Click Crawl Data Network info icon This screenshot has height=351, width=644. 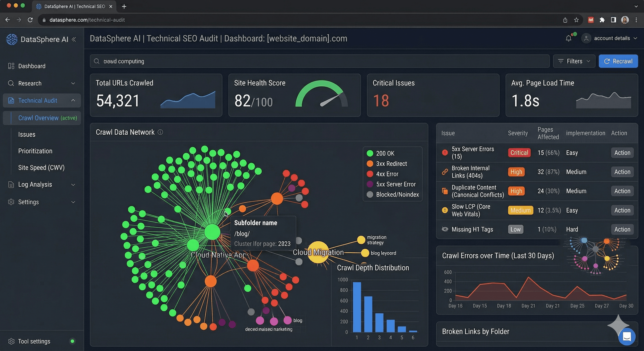[160, 132]
